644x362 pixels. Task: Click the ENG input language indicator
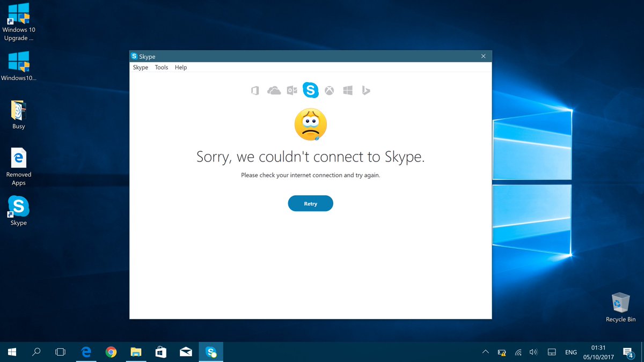point(571,352)
